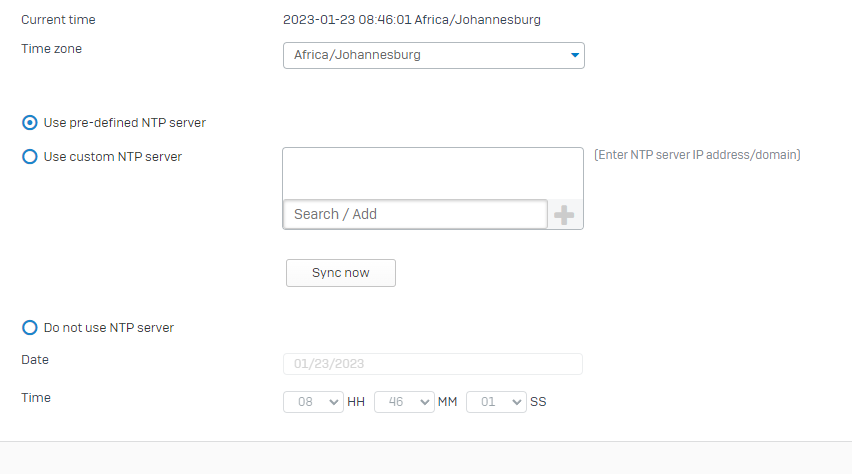Click the Do not use NTP server label
Image resolution: width=852 pixels, height=474 pixels.
(x=109, y=328)
